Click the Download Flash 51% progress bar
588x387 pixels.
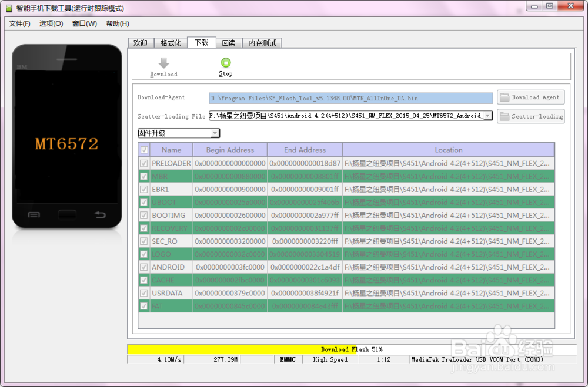[x=352, y=349]
